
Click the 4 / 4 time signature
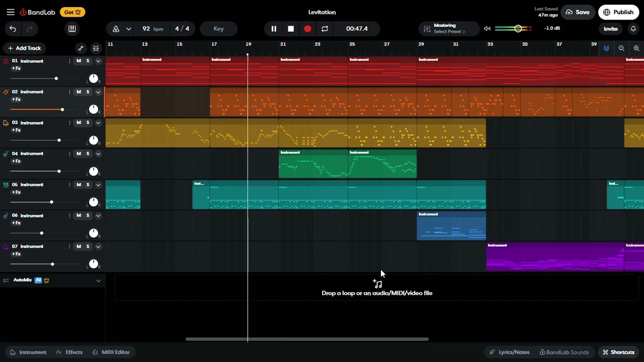click(182, 29)
